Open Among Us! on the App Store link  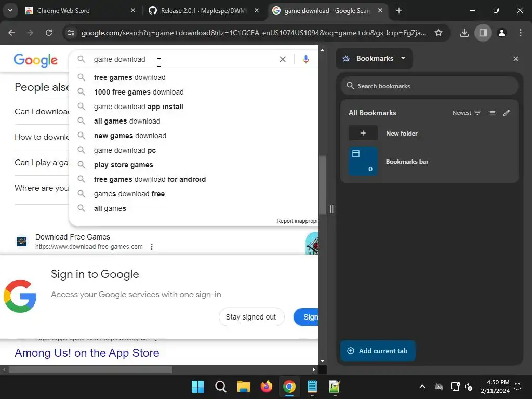coord(87,353)
